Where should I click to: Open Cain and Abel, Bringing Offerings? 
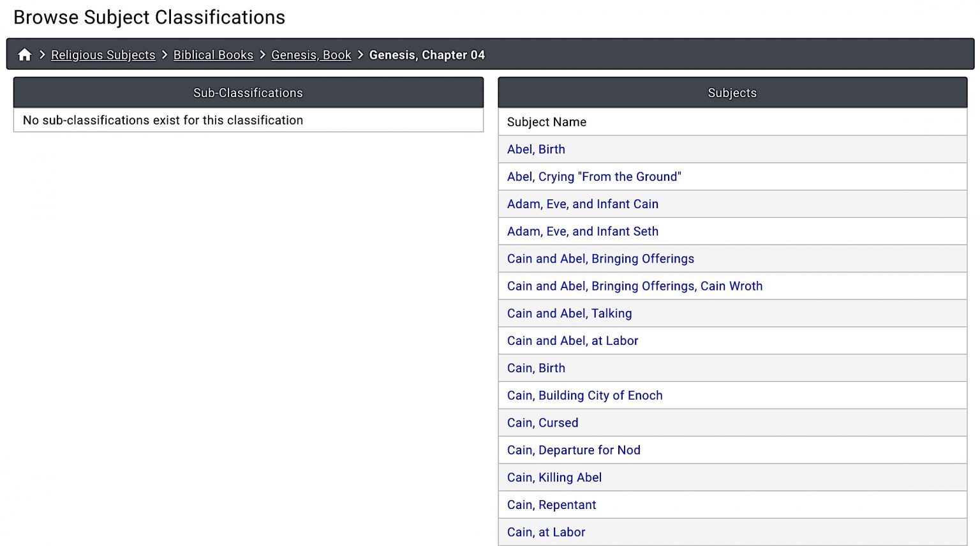click(x=600, y=259)
